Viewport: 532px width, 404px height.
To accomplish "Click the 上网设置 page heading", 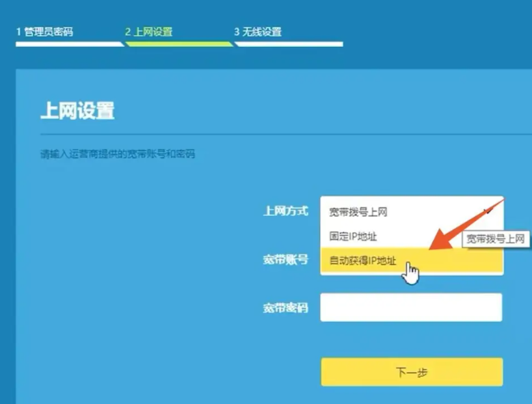I will point(77,111).
